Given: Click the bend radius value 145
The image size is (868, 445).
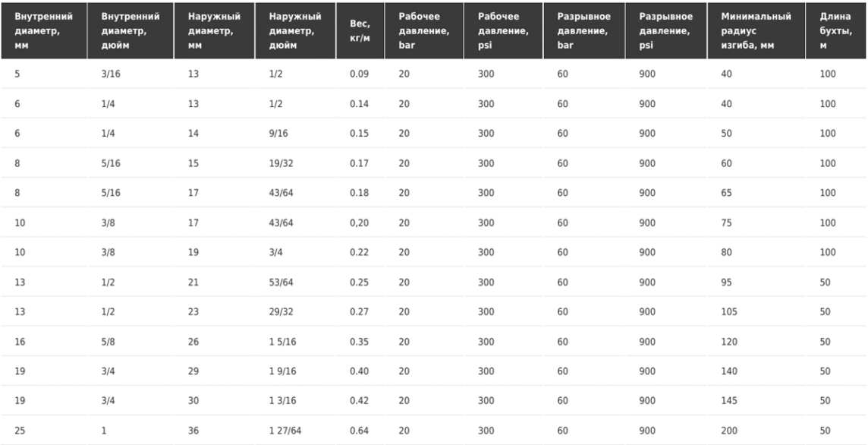Looking at the screenshot, I should coord(729,401).
